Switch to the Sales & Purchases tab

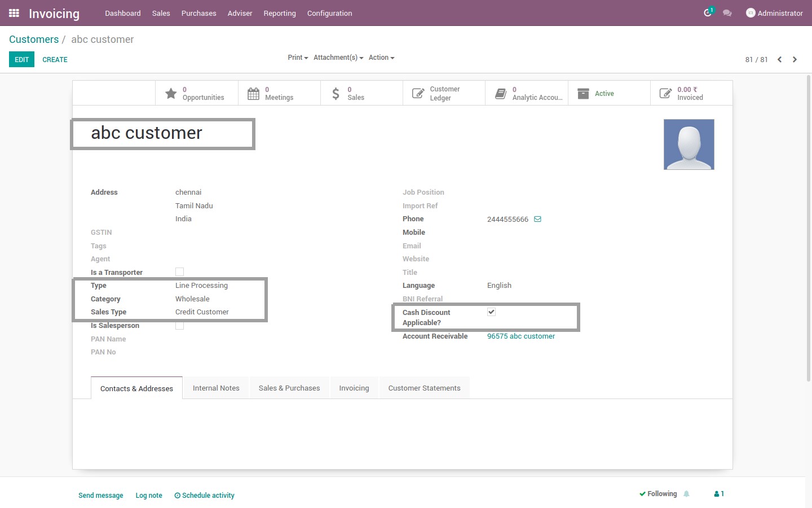click(289, 388)
